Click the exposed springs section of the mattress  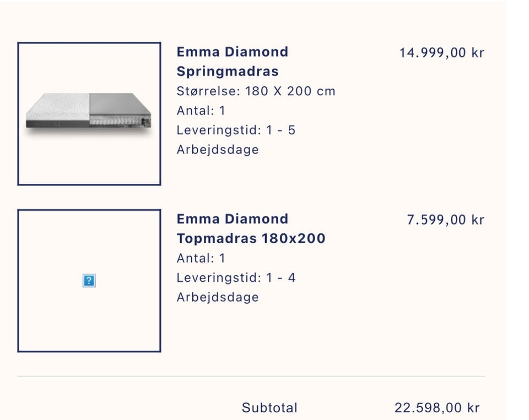pos(118,119)
